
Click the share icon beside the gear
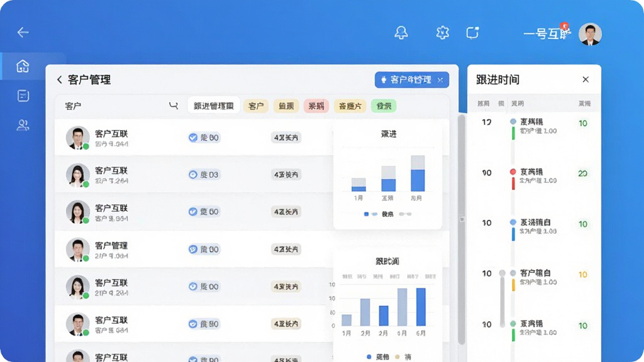coord(472,33)
